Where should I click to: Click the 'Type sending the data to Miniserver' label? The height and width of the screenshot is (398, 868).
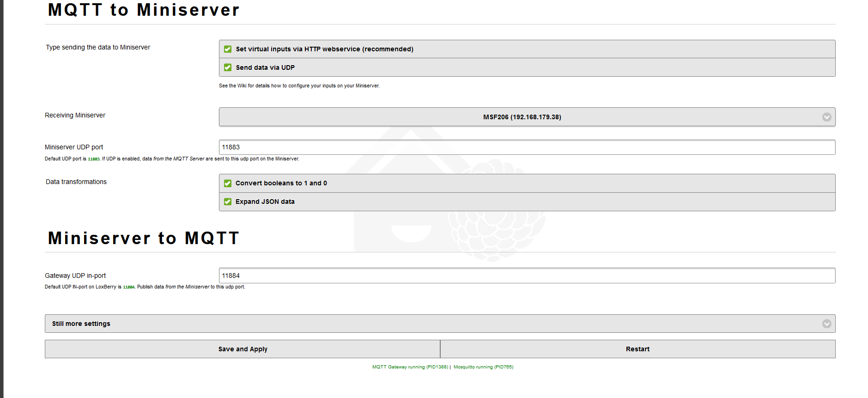point(98,47)
